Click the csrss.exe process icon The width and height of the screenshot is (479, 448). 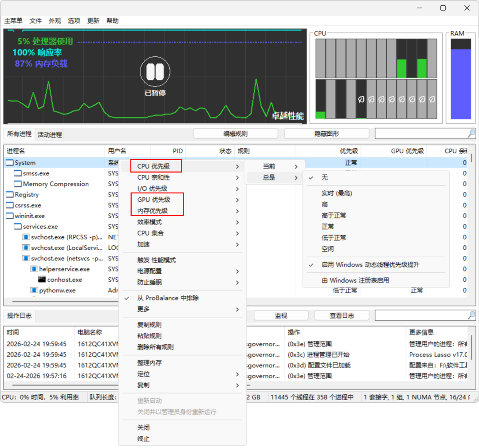[10, 205]
